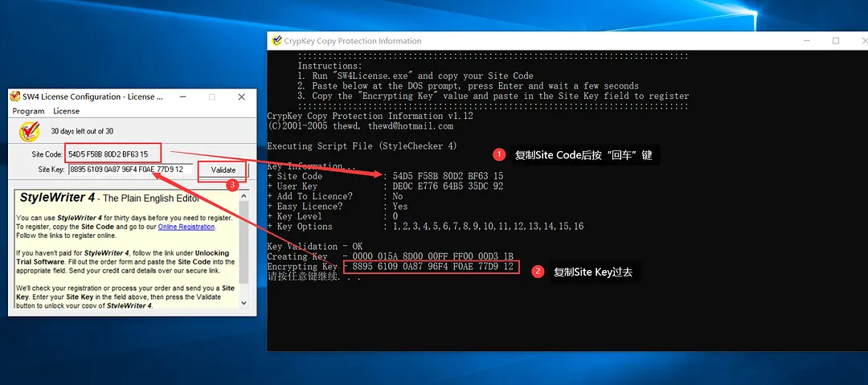Click into the Site Key input field

click(x=129, y=170)
